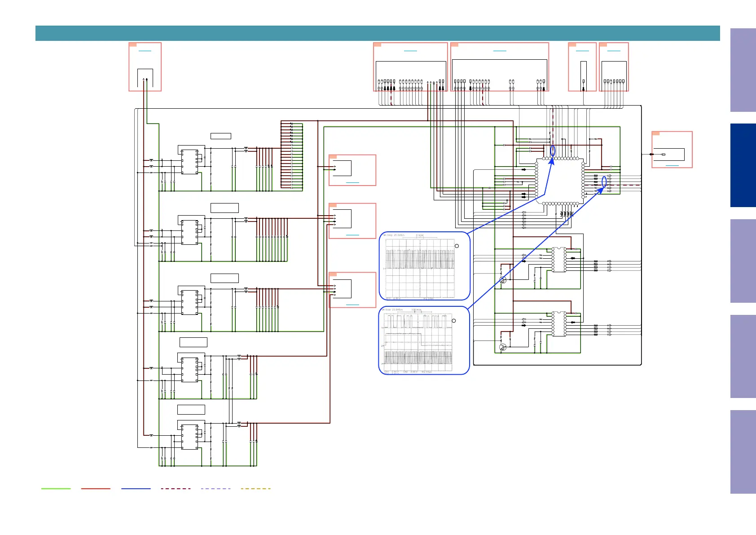Click the dashed dark-red legend swatch

pos(176,488)
